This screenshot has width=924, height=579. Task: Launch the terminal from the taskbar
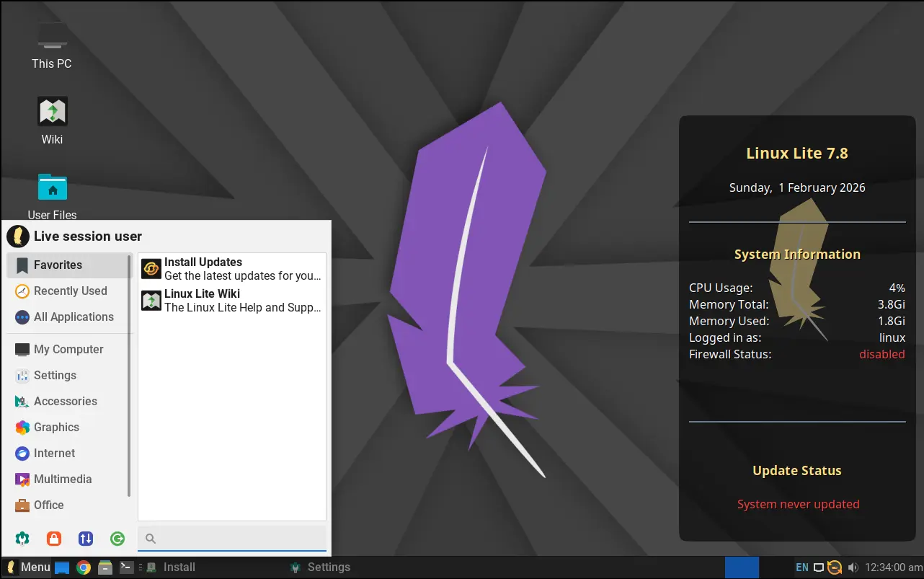click(x=126, y=567)
